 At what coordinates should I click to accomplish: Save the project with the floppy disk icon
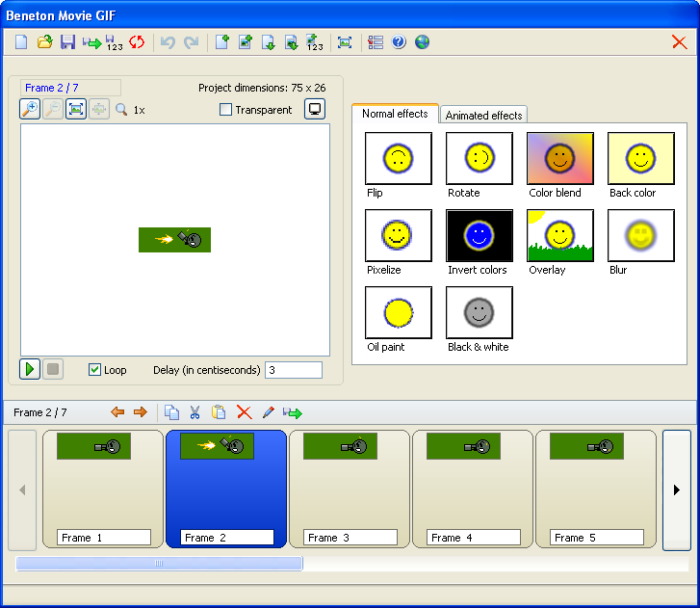(x=67, y=42)
